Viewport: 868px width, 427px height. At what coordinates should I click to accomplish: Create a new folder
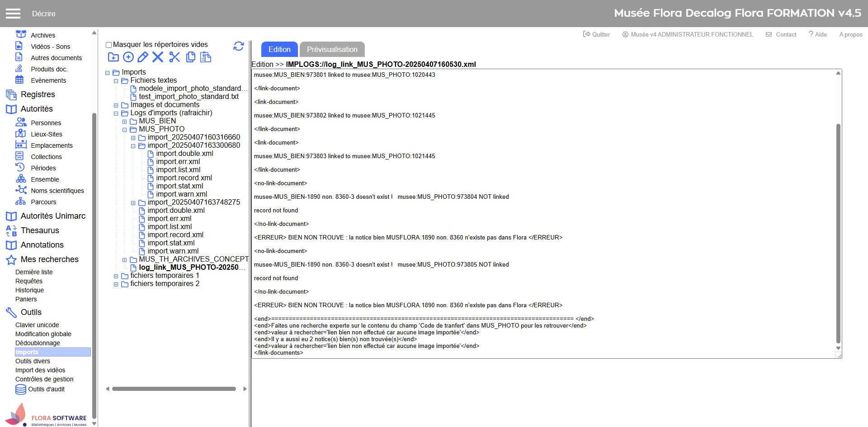pyautogui.click(x=113, y=57)
